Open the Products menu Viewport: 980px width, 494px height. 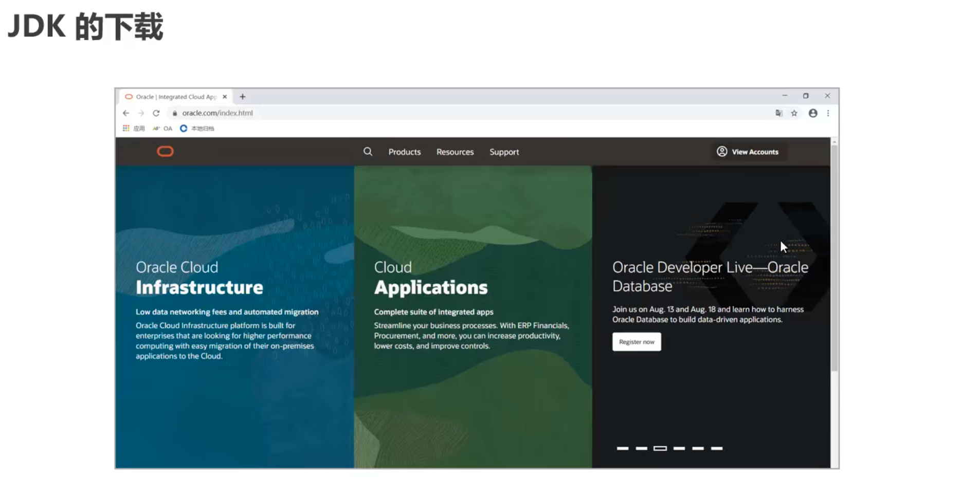pos(405,152)
